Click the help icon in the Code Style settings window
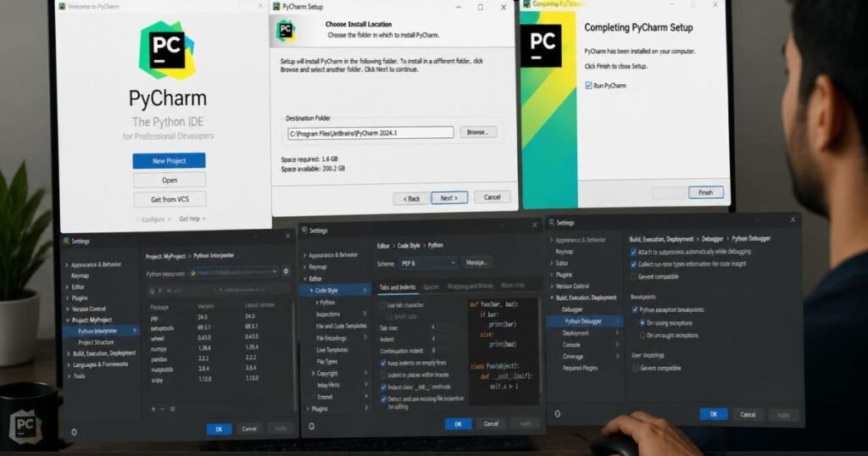The image size is (868, 456). (x=311, y=426)
